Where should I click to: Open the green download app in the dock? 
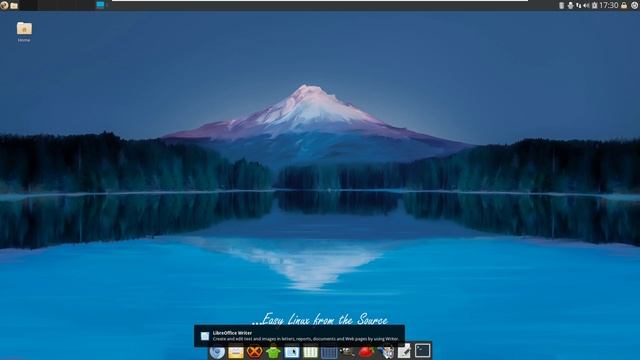pos(273,351)
